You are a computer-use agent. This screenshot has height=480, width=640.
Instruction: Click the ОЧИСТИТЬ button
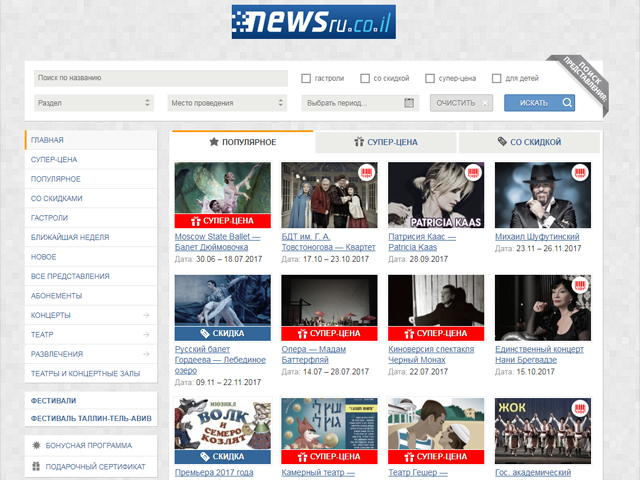coord(461,103)
